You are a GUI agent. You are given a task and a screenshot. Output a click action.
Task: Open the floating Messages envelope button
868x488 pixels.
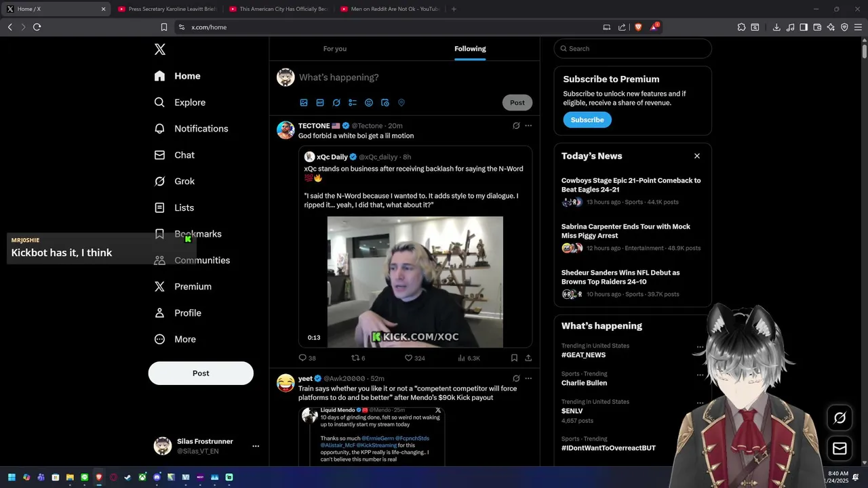840,449
